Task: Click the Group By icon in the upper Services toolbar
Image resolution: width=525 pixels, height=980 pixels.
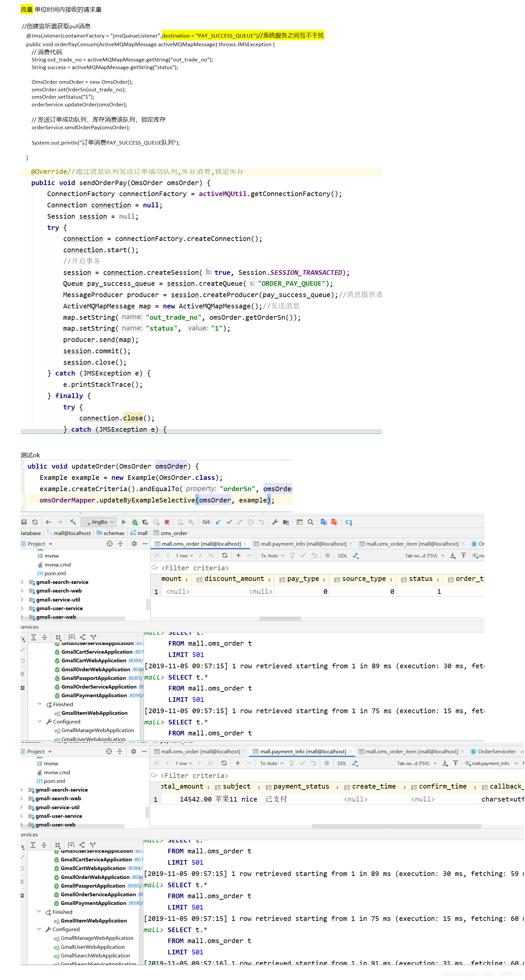Action: tap(58, 637)
